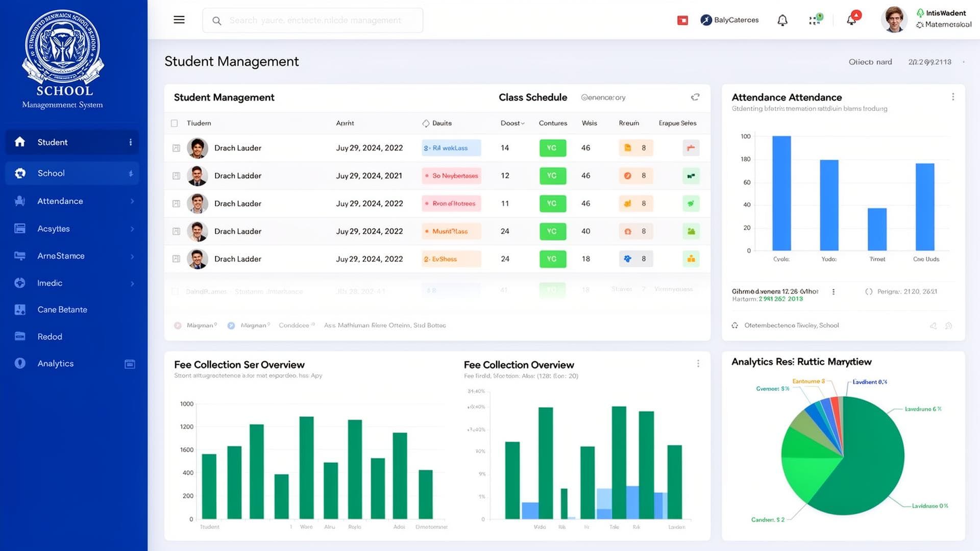Open Fee Collection Overview kebab menu
This screenshot has width=980, height=551.
coord(698,364)
